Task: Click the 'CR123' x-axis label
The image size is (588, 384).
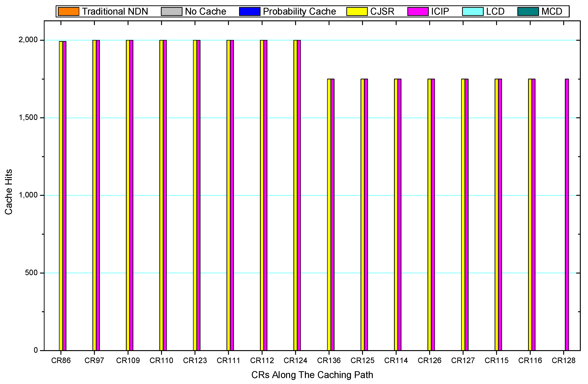Action: coord(195,360)
